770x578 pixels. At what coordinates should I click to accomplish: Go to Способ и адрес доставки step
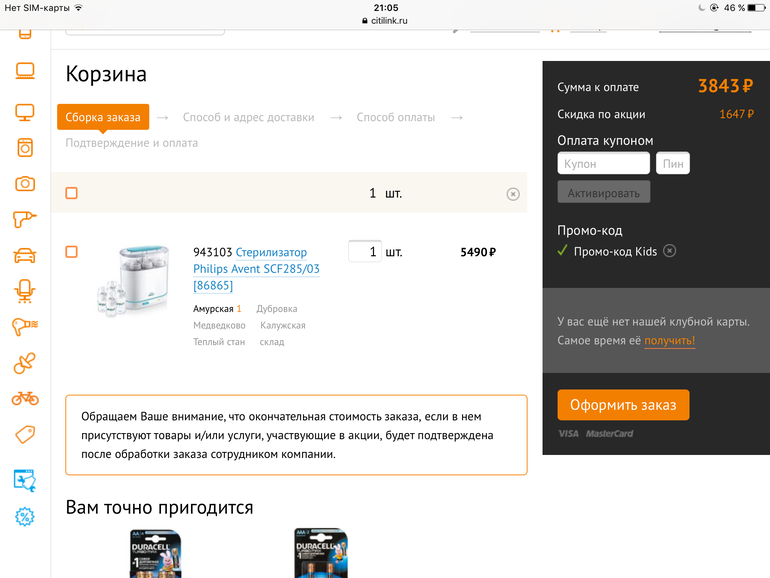pyautogui.click(x=248, y=117)
